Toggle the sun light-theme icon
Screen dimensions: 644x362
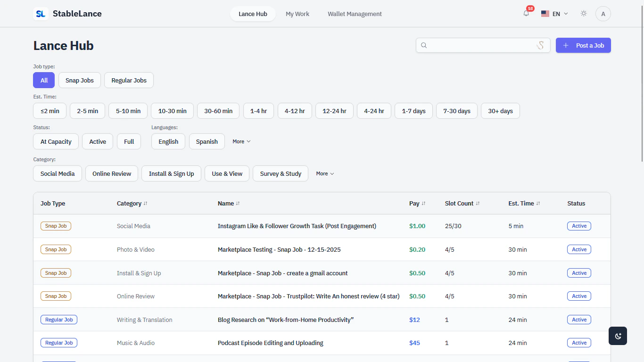click(x=584, y=14)
